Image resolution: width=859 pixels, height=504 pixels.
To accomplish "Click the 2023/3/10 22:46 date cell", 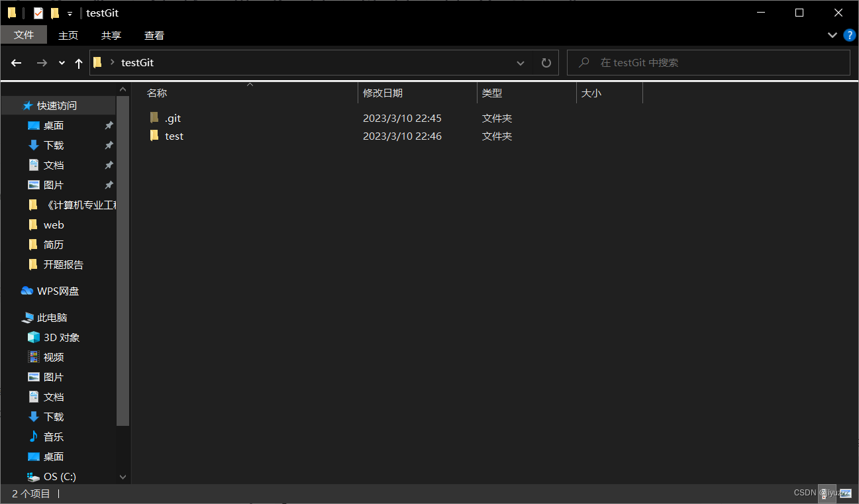I will [402, 136].
